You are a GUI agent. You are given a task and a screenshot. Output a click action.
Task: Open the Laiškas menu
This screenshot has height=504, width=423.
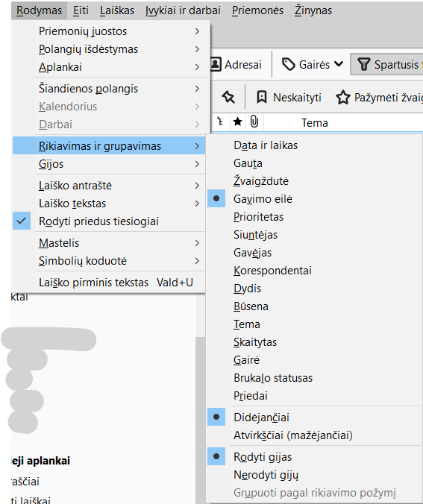pos(117,10)
